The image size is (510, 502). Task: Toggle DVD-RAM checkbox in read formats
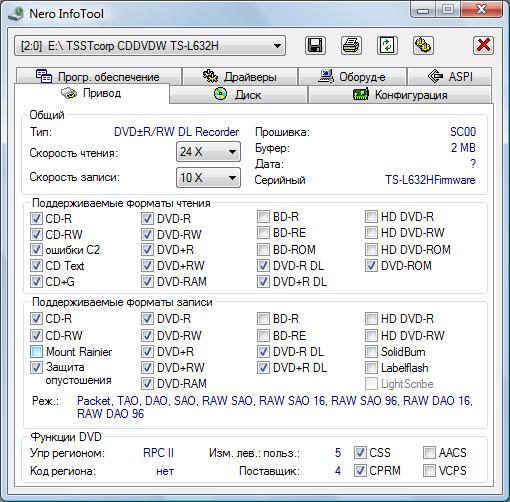tap(147, 282)
